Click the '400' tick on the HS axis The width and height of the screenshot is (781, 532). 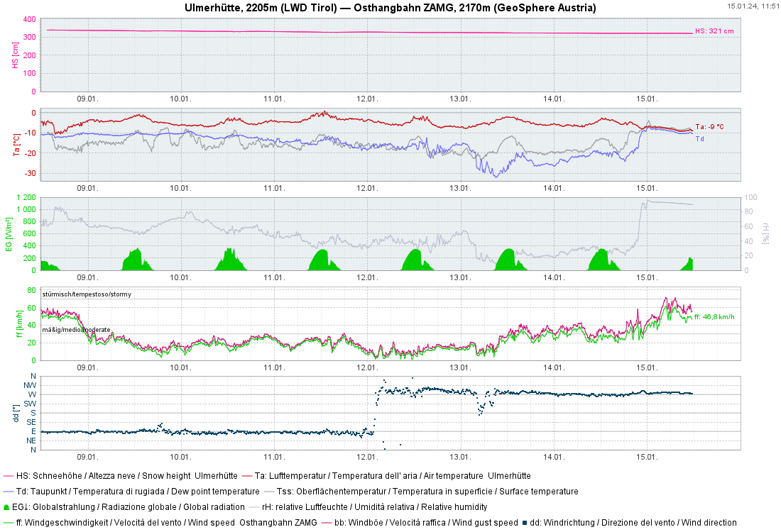pos(29,19)
